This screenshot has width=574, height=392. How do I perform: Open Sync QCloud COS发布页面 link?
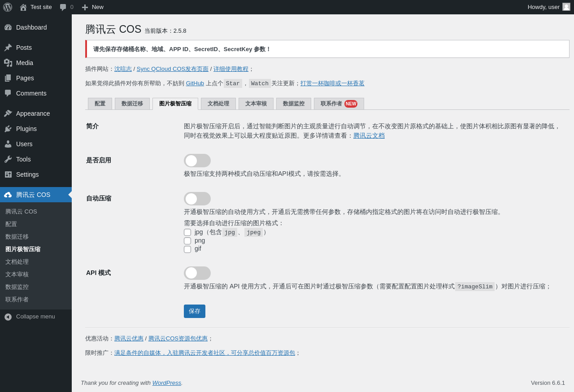(173, 69)
